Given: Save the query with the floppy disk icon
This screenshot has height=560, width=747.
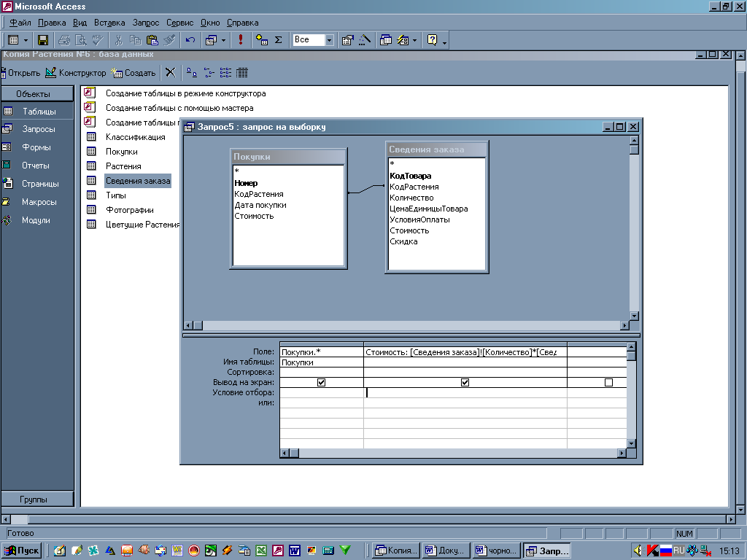Looking at the screenshot, I should 43,40.
